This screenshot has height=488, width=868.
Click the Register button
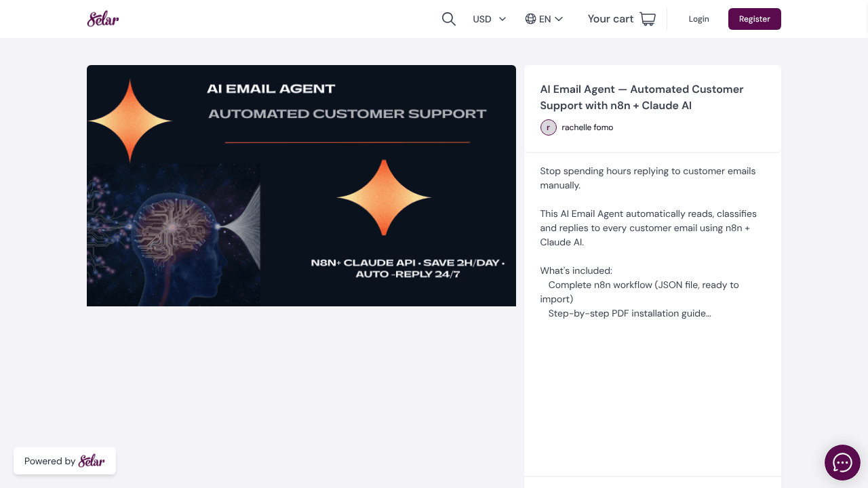[x=755, y=19]
